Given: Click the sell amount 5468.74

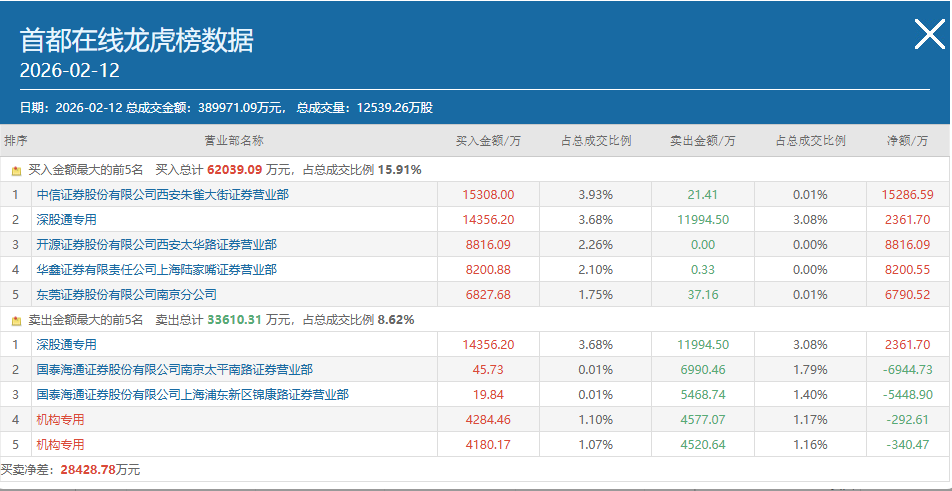Looking at the screenshot, I should (703, 394).
